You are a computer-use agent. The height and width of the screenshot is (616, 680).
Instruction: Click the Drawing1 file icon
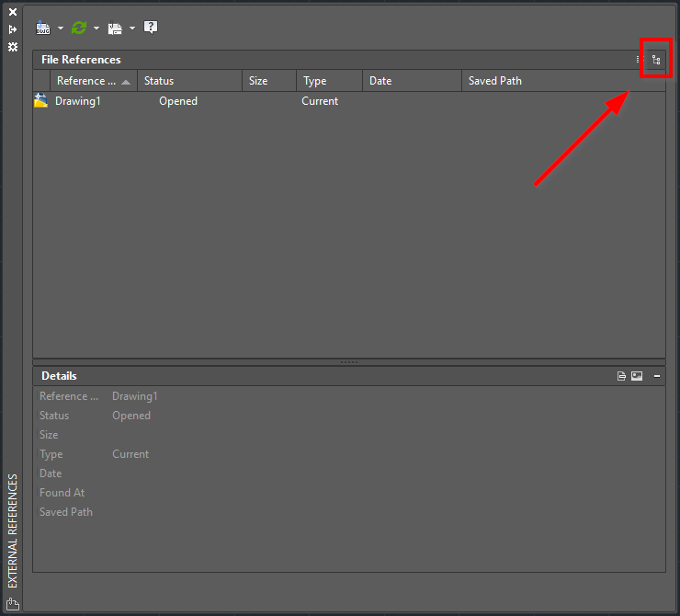click(x=40, y=100)
